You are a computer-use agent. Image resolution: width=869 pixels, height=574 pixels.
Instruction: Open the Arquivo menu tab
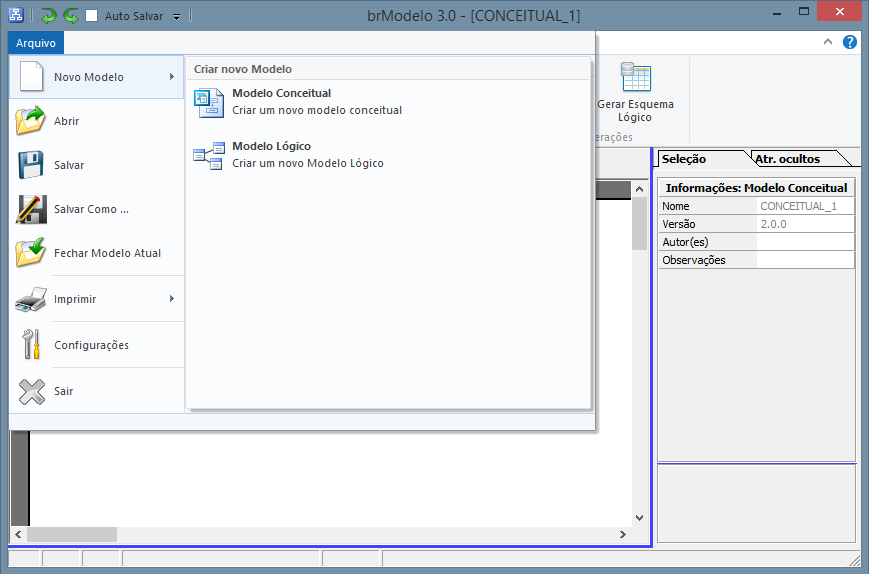36,43
